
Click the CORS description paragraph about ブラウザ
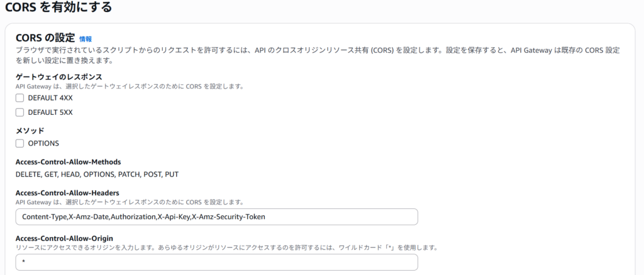tap(318, 55)
